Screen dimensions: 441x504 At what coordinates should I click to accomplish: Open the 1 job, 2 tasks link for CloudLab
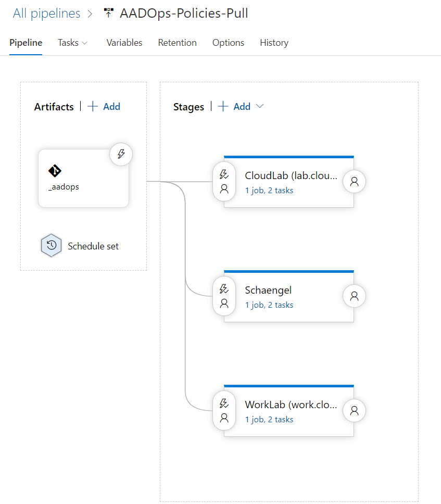tap(269, 191)
